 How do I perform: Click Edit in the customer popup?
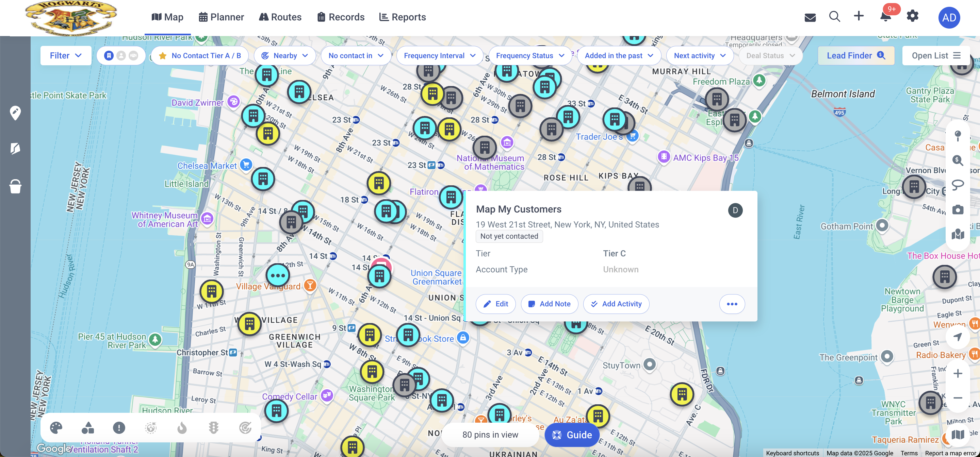click(x=496, y=304)
